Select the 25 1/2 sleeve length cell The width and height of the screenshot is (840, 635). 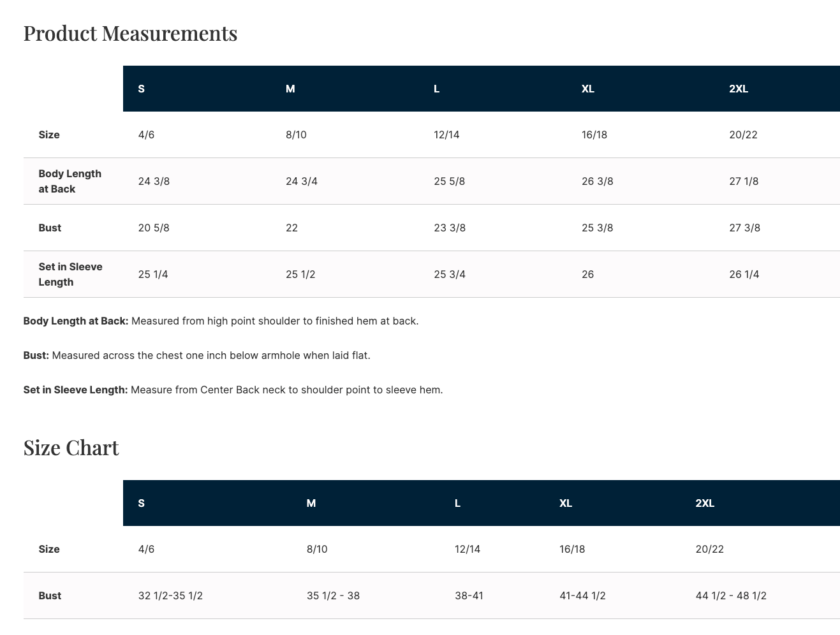[x=300, y=274]
